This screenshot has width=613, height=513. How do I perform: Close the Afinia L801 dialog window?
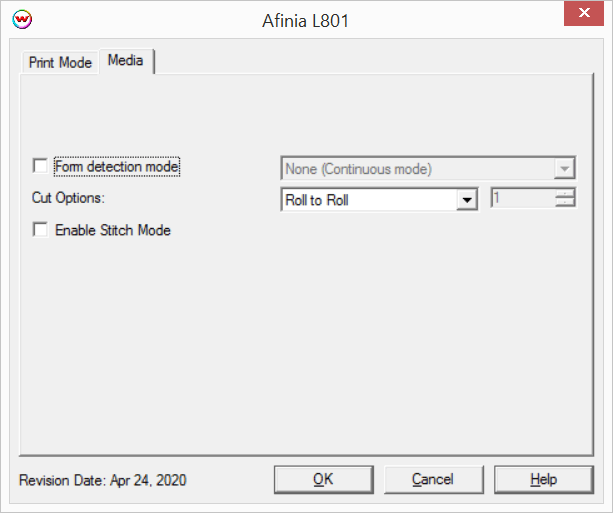[x=584, y=13]
